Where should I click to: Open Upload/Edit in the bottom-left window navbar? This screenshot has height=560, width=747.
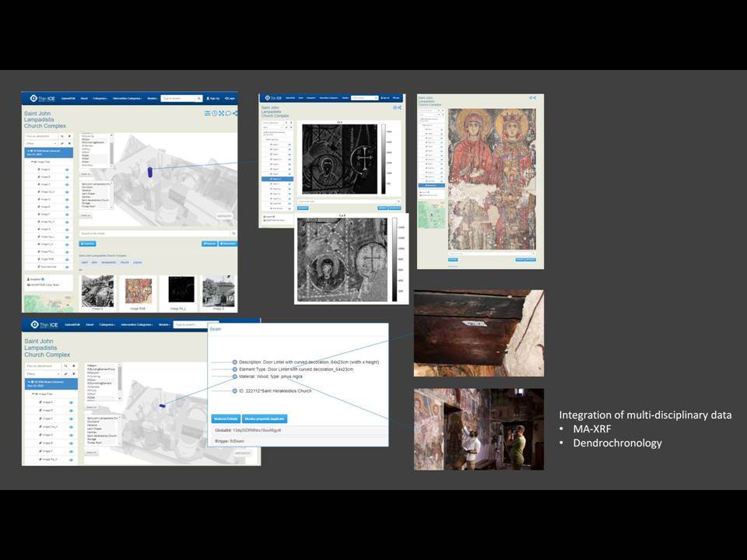[x=72, y=325]
